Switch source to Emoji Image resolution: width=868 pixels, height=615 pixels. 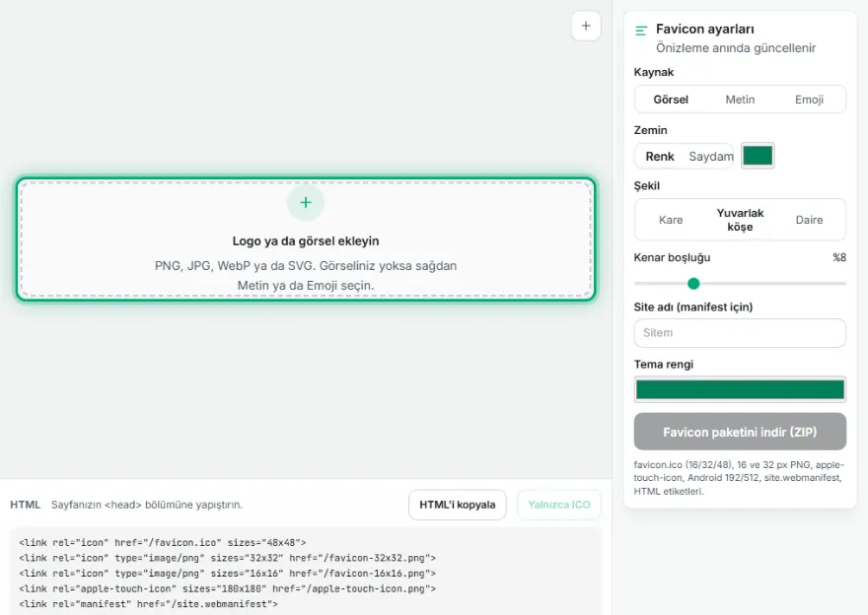click(x=809, y=100)
